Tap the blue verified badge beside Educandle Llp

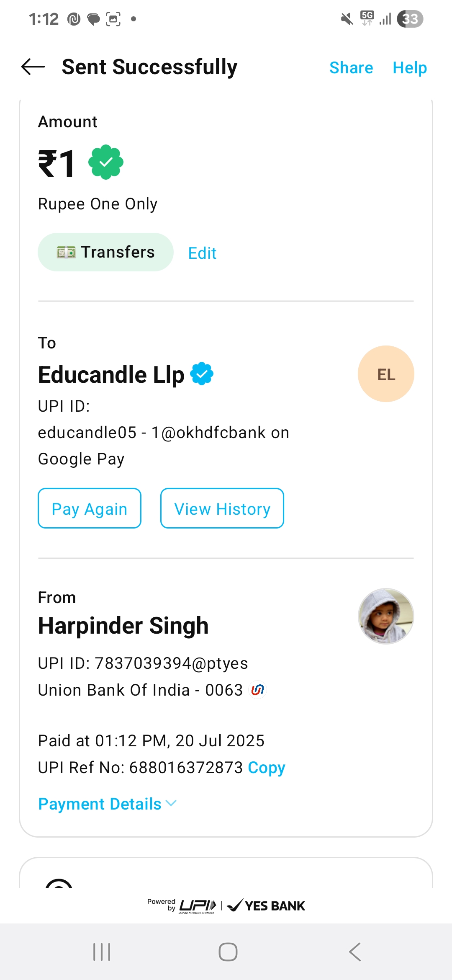[x=202, y=374]
